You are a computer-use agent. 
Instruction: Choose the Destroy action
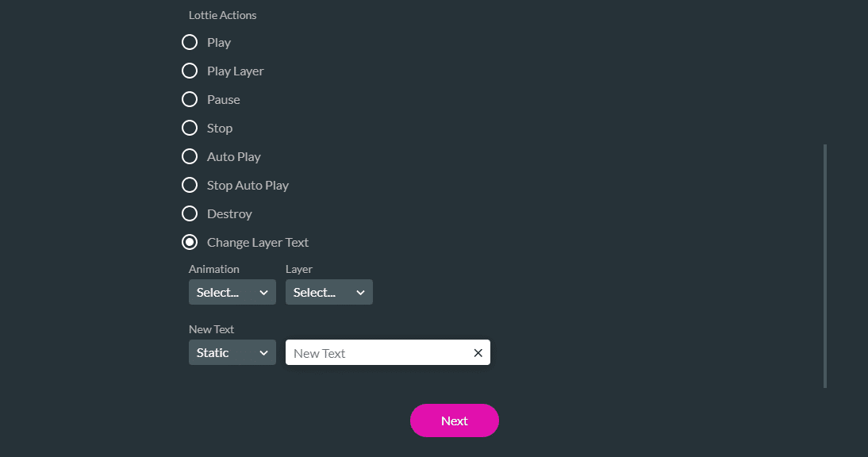click(190, 213)
